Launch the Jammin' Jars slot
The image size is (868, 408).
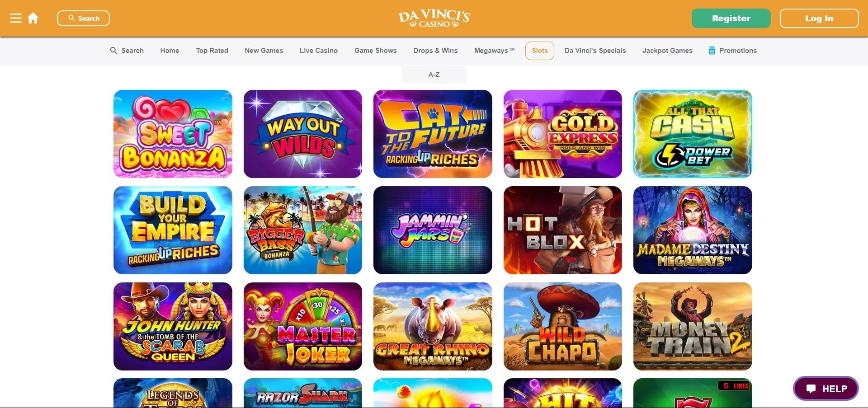(433, 230)
